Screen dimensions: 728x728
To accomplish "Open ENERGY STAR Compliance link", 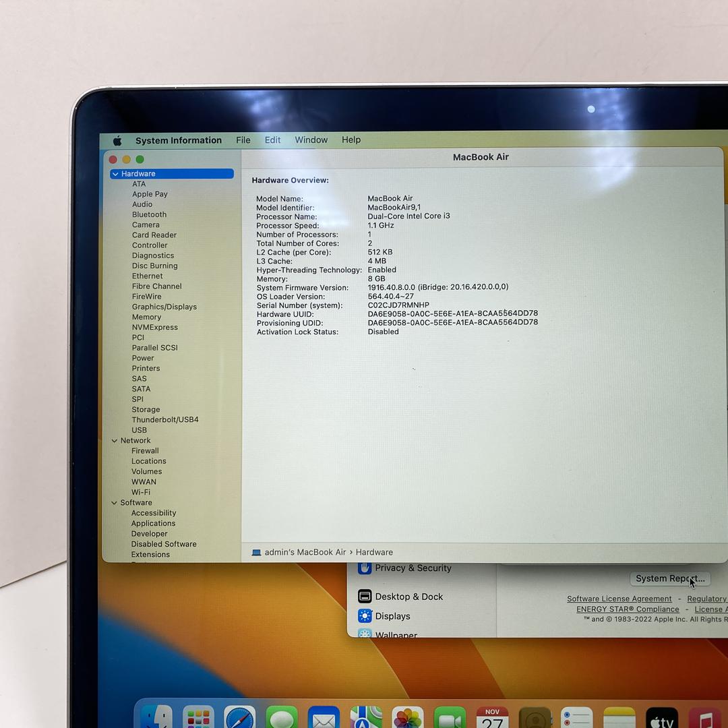I will pos(628,609).
